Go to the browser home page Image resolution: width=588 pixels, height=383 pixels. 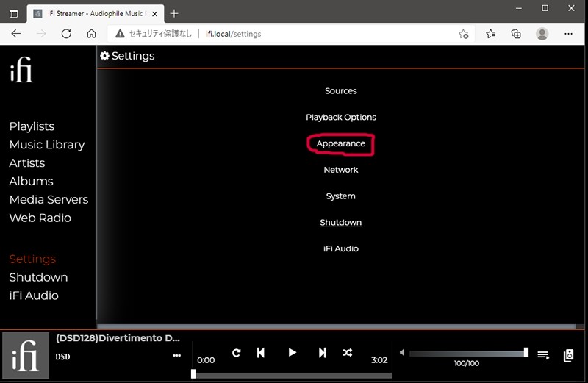91,34
